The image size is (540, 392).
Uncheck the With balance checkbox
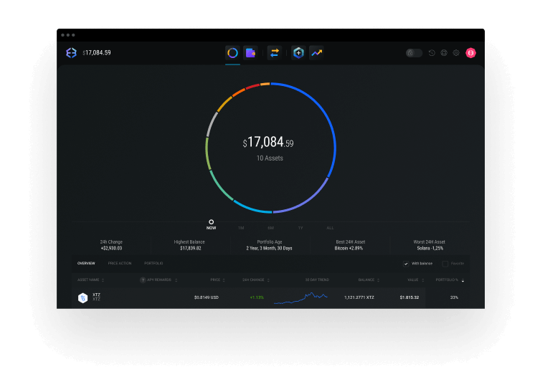pyautogui.click(x=406, y=264)
